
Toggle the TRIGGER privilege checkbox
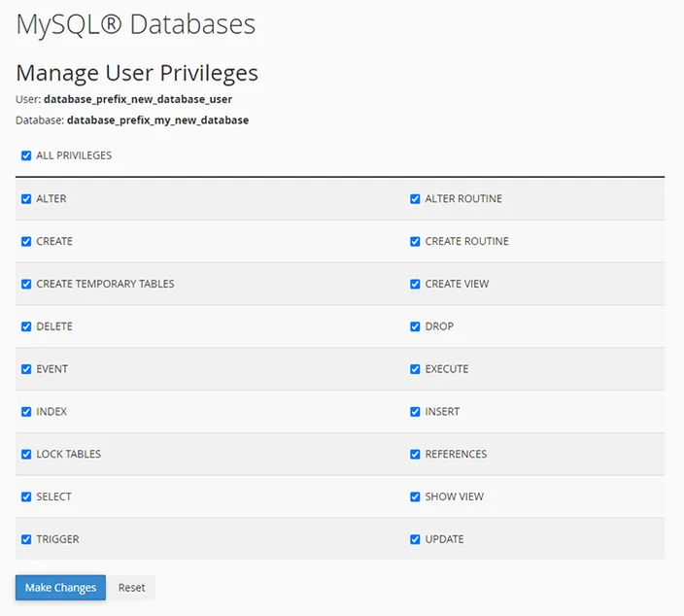click(26, 539)
